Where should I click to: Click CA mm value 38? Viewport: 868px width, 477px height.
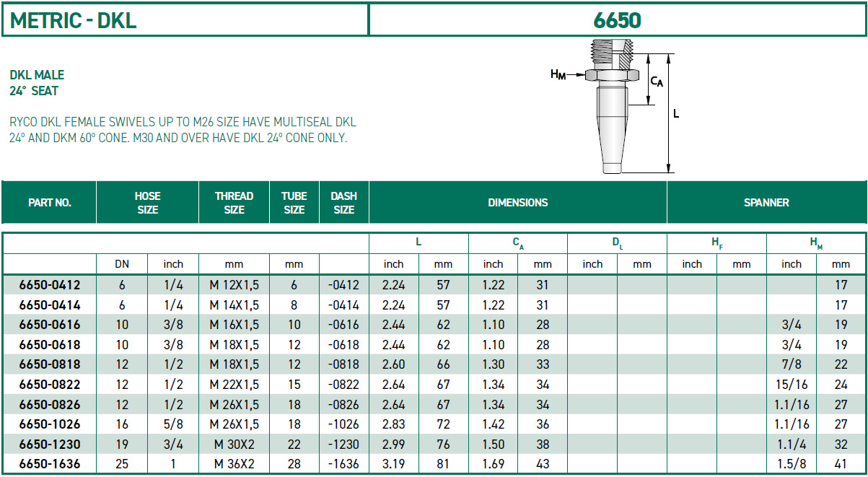tap(543, 444)
